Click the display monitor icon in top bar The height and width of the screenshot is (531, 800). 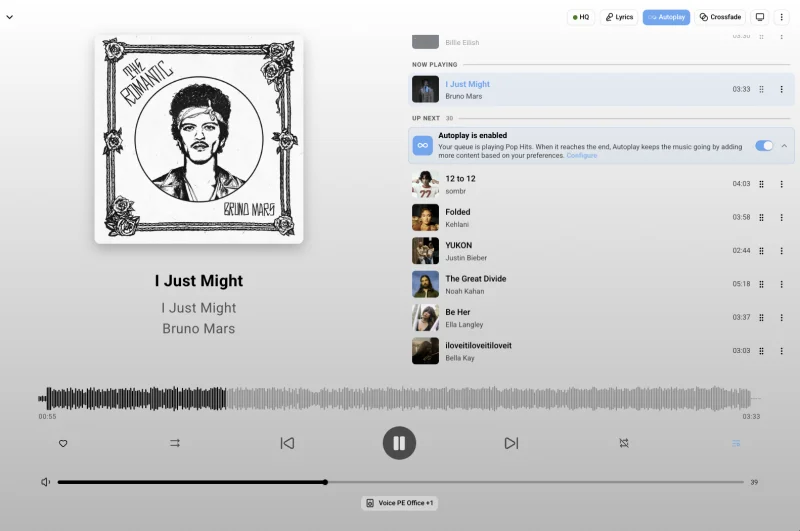pos(760,17)
